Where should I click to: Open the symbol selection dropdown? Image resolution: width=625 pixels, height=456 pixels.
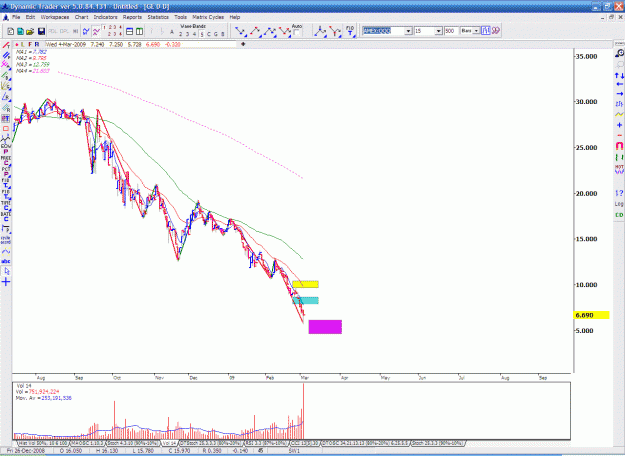point(408,31)
